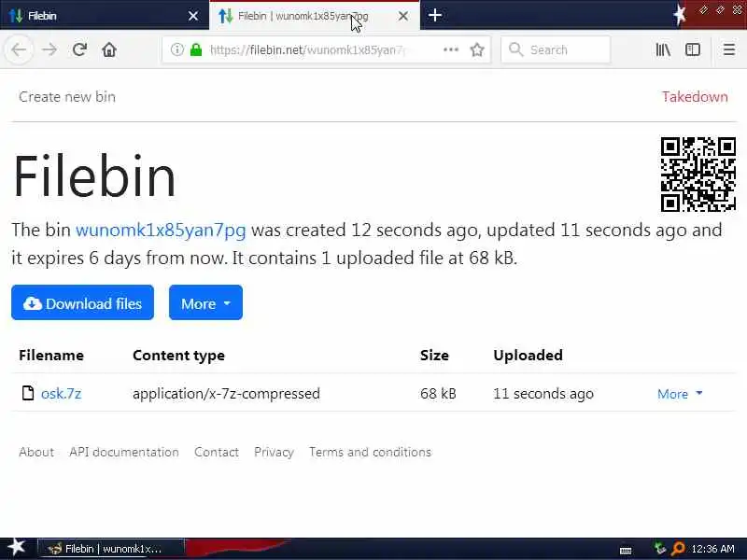This screenshot has height=560, width=747.
Task: Click the browser forward arrow
Action: coord(49,49)
